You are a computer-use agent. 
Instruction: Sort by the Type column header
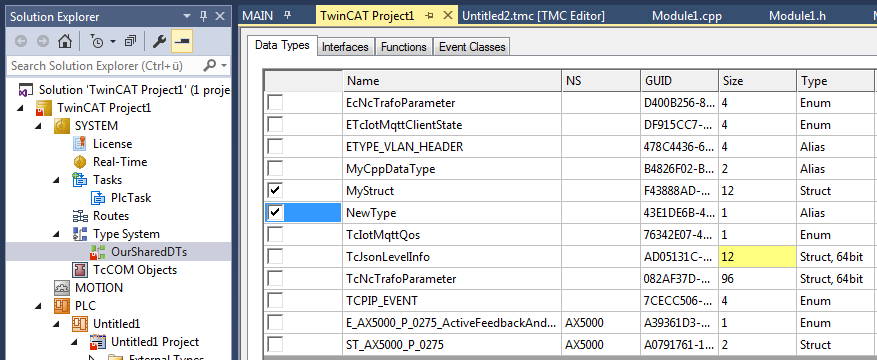[835, 80]
